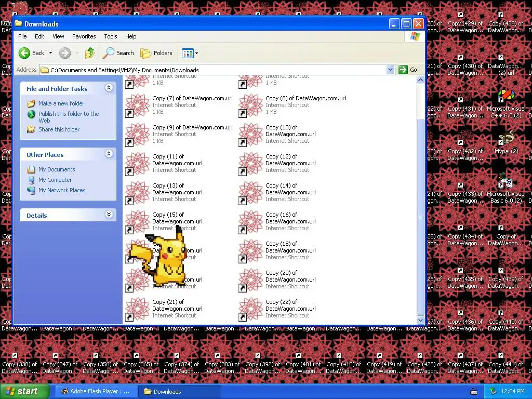Open the View menu
Screen dimensions: 532x399
coord(58,36)
